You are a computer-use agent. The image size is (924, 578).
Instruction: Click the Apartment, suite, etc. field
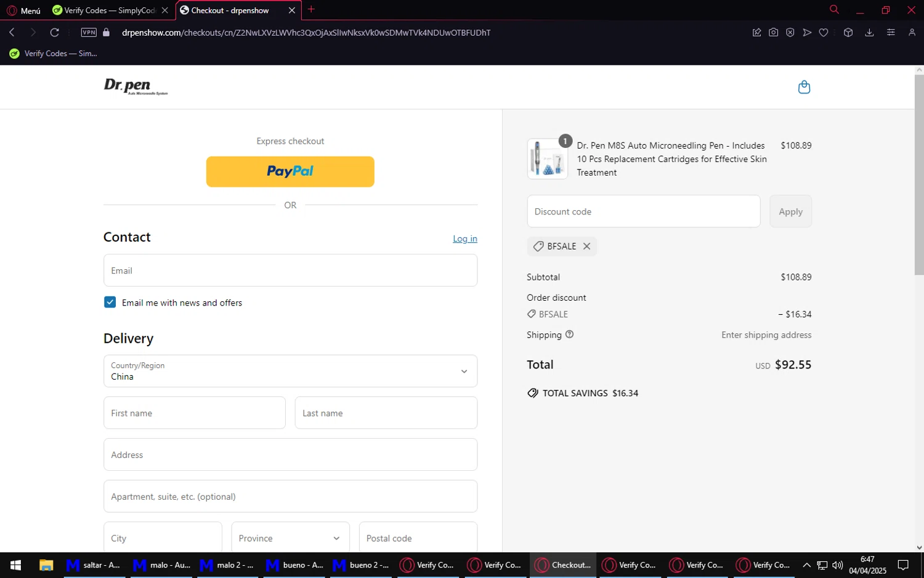click(x=290, y=497)
